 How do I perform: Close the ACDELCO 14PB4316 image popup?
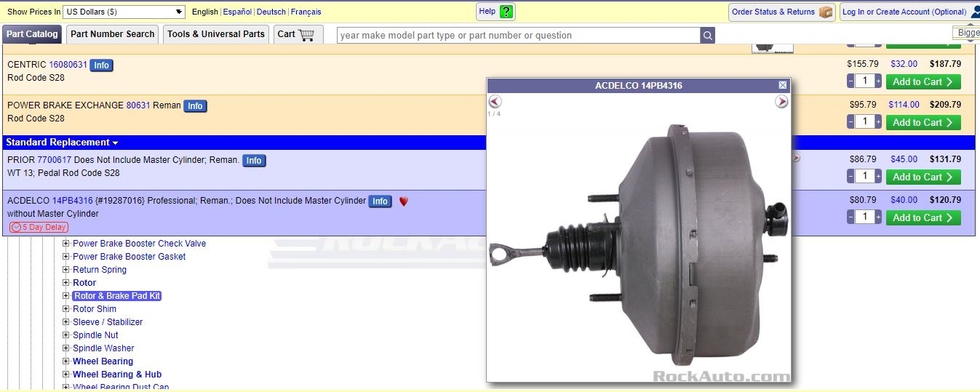click(x=783, y=85)
